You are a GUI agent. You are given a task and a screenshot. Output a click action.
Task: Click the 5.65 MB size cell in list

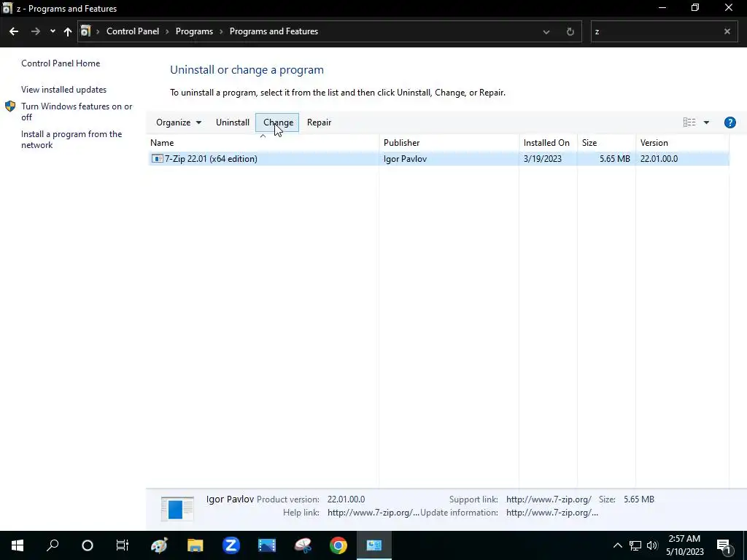[x=614, y=158]
